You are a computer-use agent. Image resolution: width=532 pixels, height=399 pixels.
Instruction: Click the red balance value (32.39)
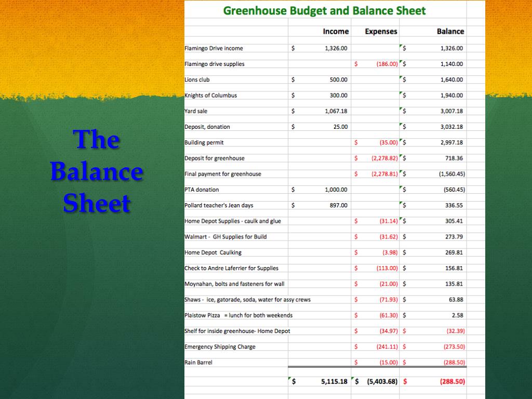pyautogui.click(x=456, y=331)
